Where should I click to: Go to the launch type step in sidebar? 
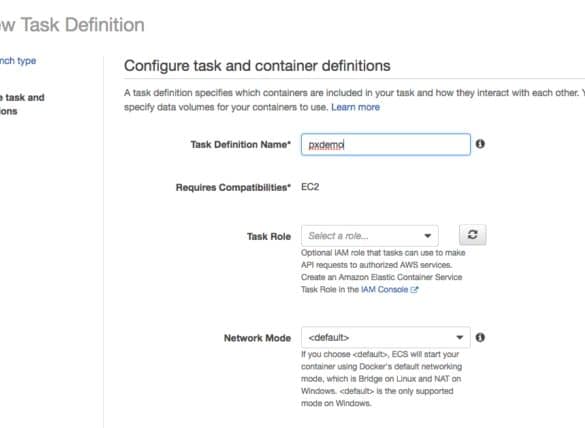coord(18,61)
